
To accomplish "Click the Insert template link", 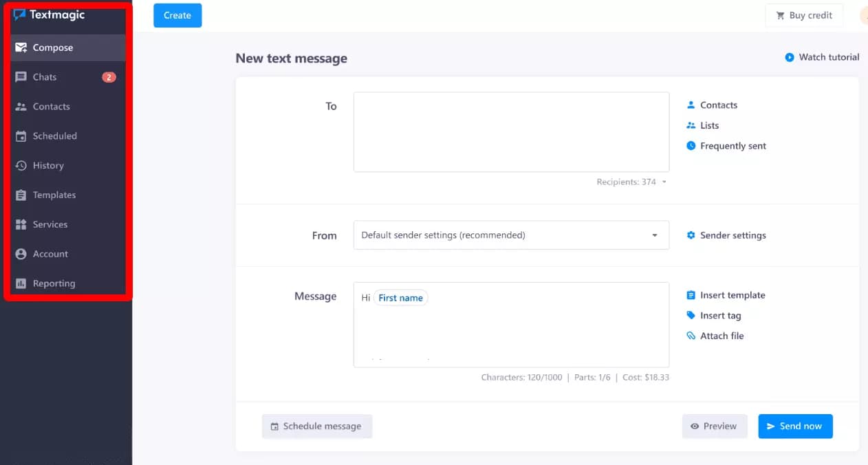I will (x=733, y=295).
